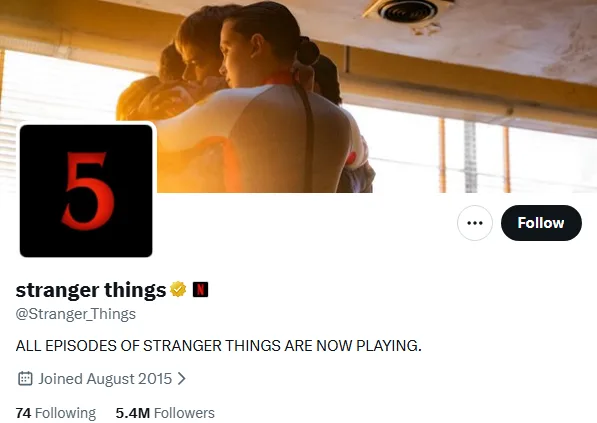Screen dimensions: 597x423
Task: Click the ALL EPISODES bio text
Action: 219,346
